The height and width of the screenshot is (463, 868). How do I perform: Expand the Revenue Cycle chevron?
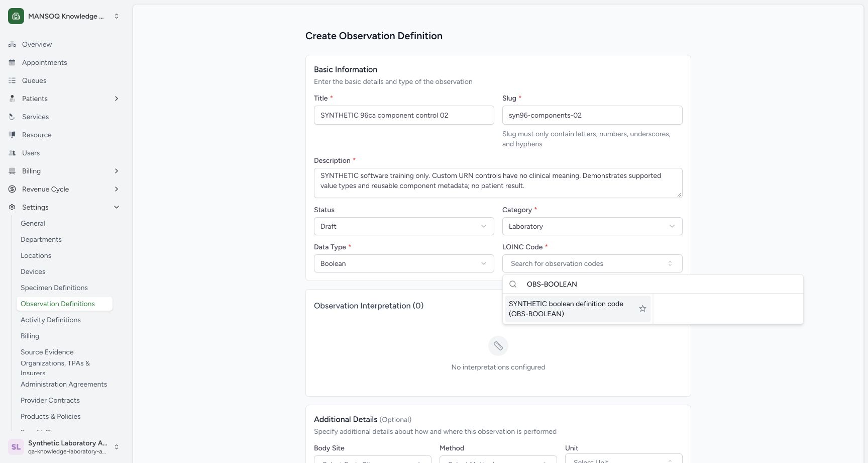click(x=117, y=189)
